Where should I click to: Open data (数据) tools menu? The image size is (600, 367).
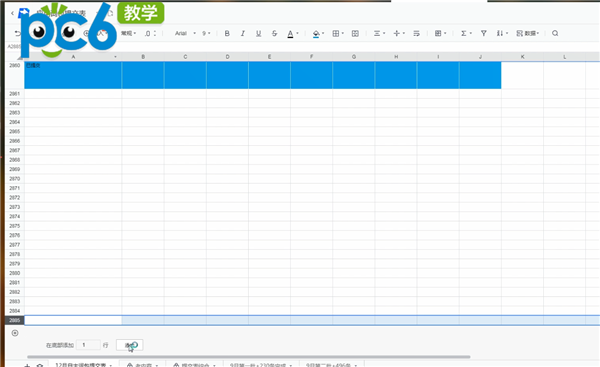pyautogui.click(x=527, y=33)
